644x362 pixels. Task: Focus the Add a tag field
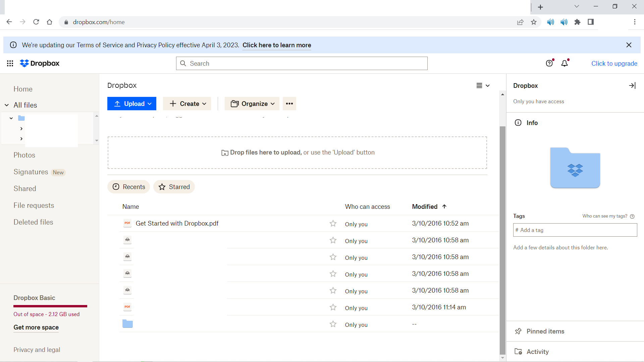click(575, 230)
